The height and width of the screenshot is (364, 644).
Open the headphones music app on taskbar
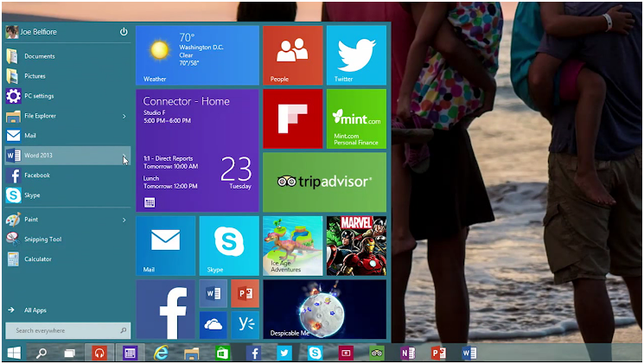tap(99, 353)
